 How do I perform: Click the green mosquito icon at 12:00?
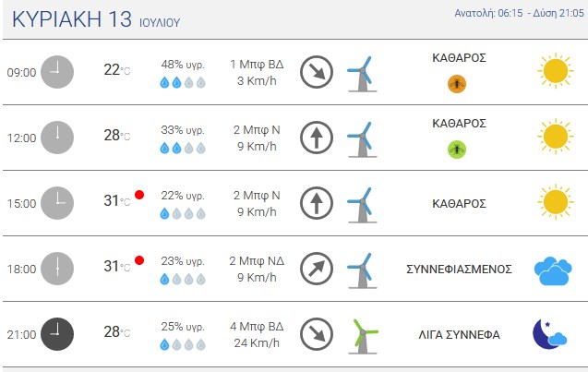[457, 150]
